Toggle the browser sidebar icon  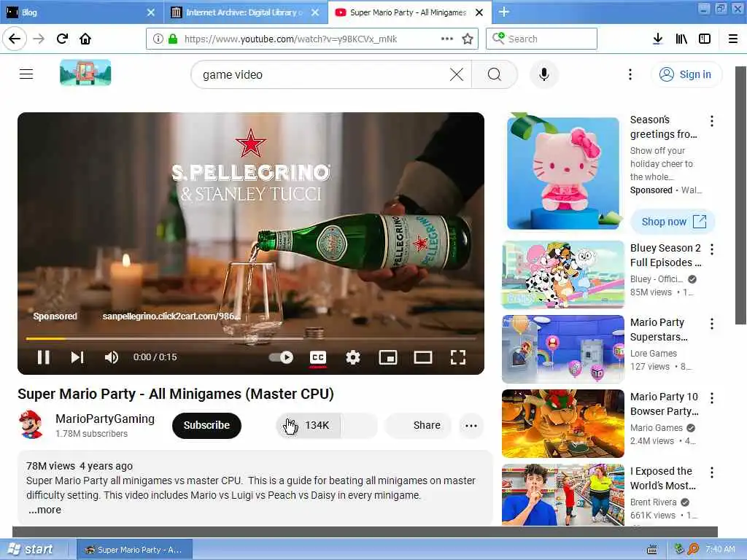[x=705, y=39]
